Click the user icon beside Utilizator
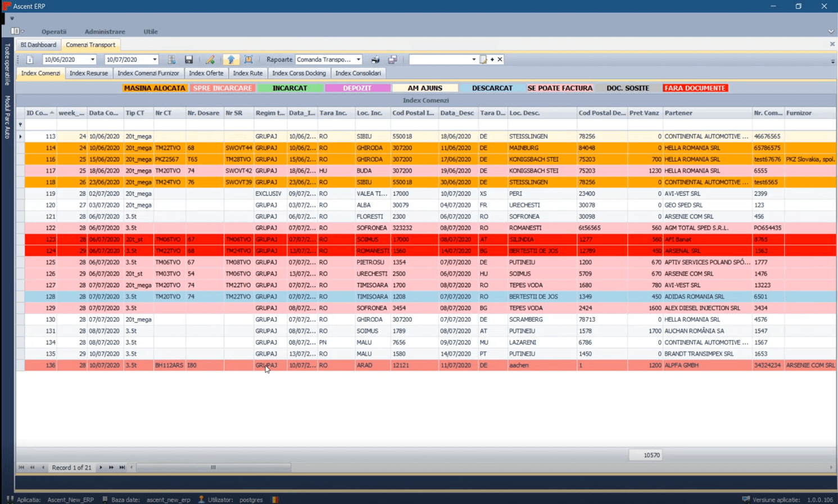838x504 pixels. (x=201, y=500)
